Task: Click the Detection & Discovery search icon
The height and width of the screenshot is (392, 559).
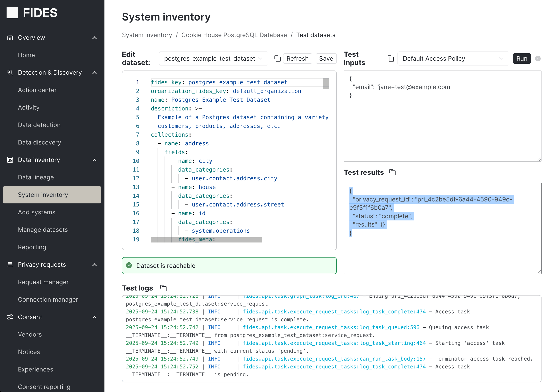Action: click(x=10, y=72)
